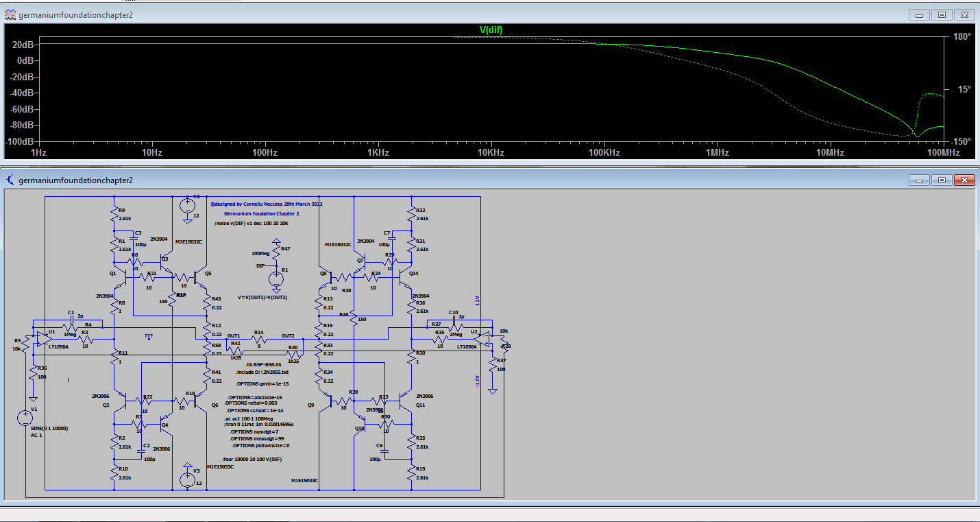The height and width of the screenshot is (522, 980).
Task: Select capacitor C6 (100µ)
Action: [x=384, y=452]
